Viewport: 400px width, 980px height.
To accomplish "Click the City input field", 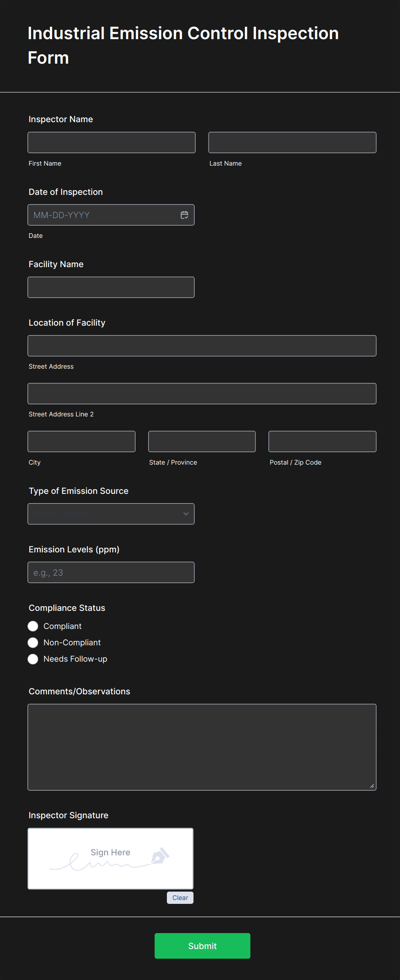I will [81, 441].
